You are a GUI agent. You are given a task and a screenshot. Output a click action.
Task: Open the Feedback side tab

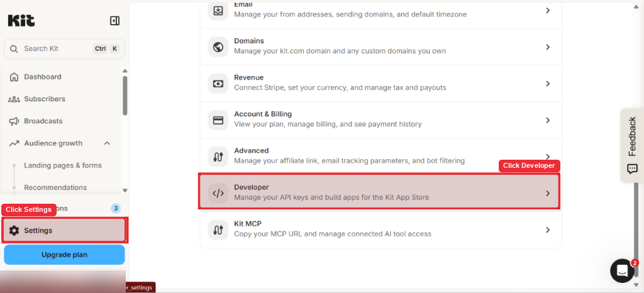(x=632, y=145)
